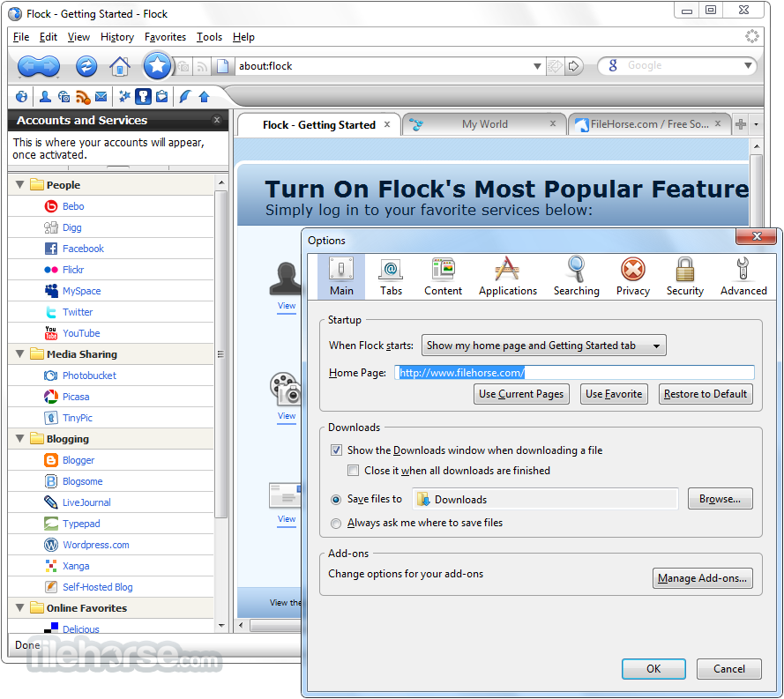Click the webmail envelope icon in Flock toolbar

(x=102, y=97)
